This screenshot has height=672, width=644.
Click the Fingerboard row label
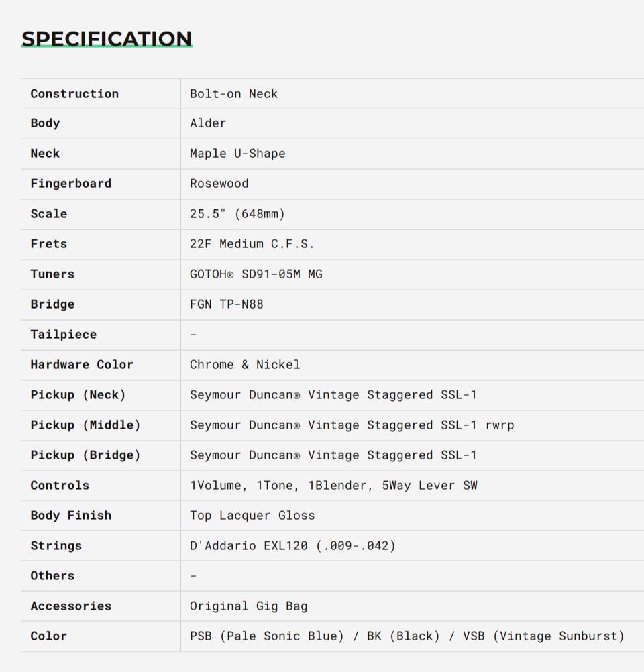[x=70, y=184]
